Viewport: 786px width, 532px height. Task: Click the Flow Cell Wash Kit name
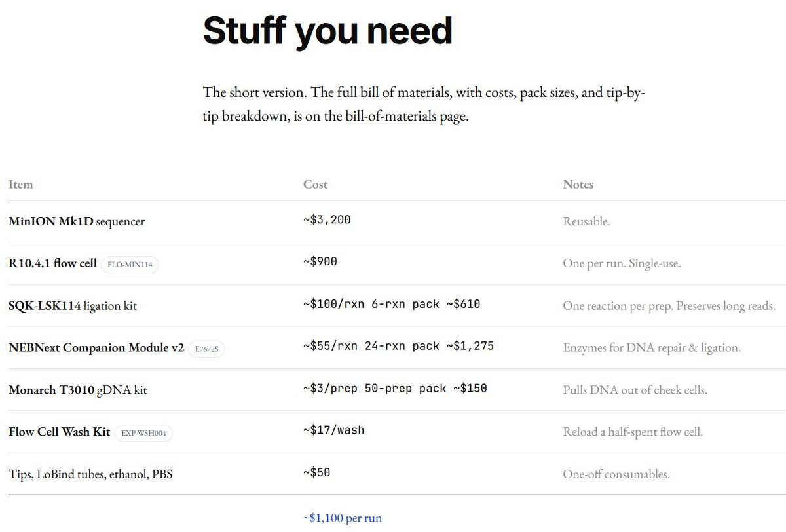(60, 432)
